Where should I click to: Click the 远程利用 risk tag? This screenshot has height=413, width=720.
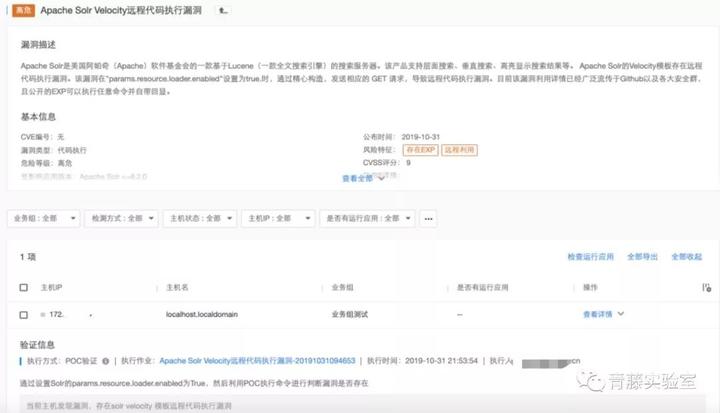(x=459, y=150)
